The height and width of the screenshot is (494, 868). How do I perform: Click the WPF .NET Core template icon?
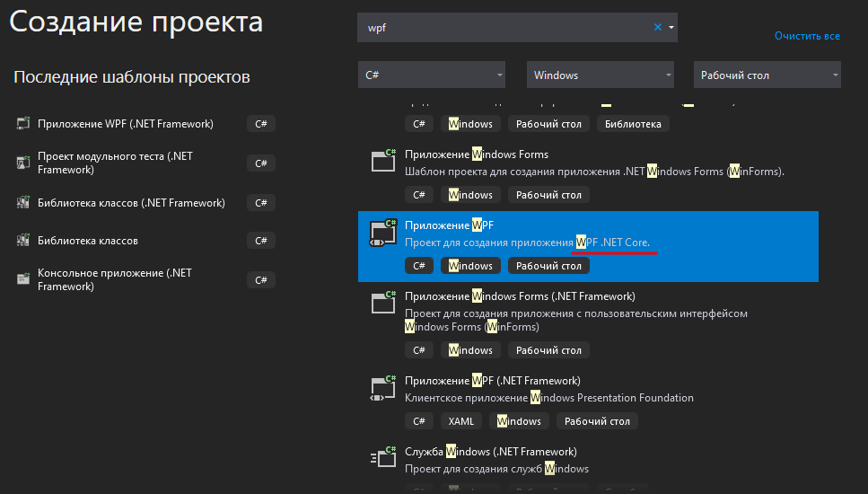[x=384, y=233]
